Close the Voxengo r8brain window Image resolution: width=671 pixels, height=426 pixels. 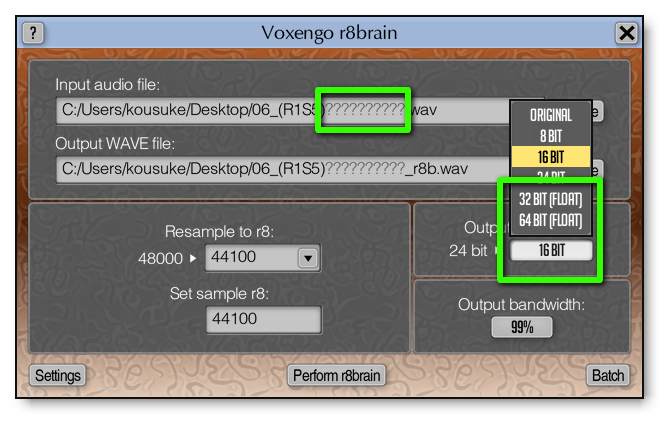coord(626,33)
